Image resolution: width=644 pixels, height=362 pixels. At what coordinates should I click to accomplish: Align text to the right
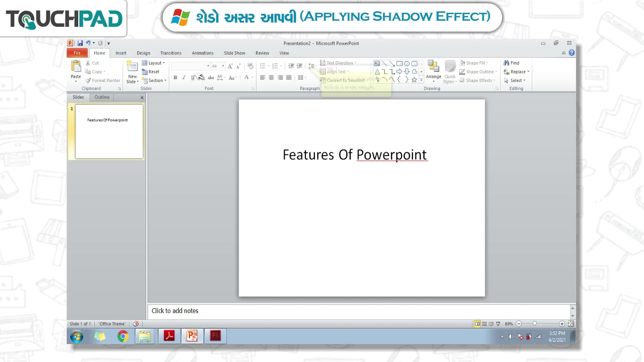pos(280,78)
